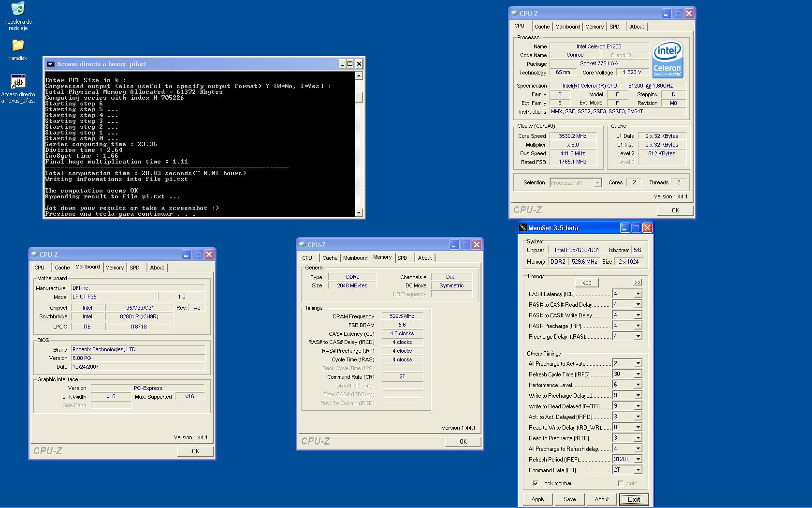The width and height of the screenshot is (812, 508).
Task: Toggle the Lock mchbar checkbox
Action: 536,483
